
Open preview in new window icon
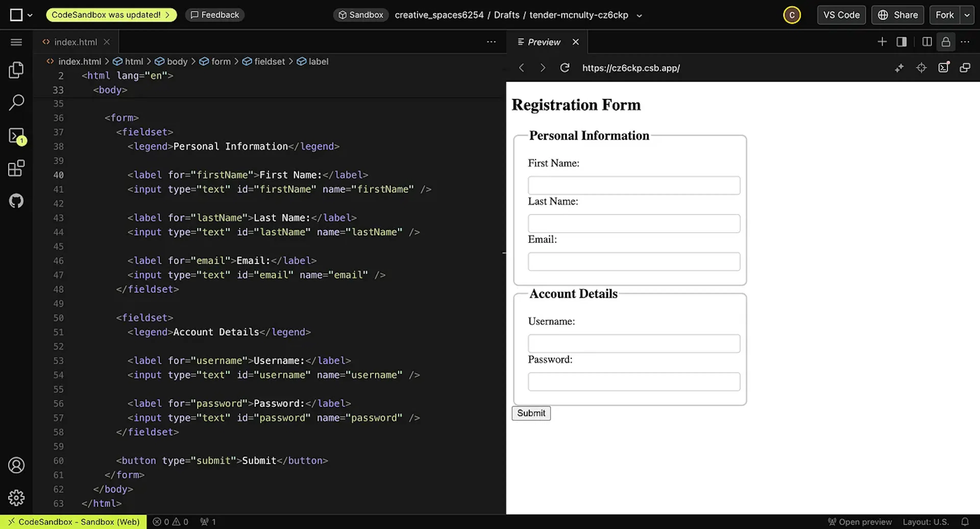coord(965,68)
